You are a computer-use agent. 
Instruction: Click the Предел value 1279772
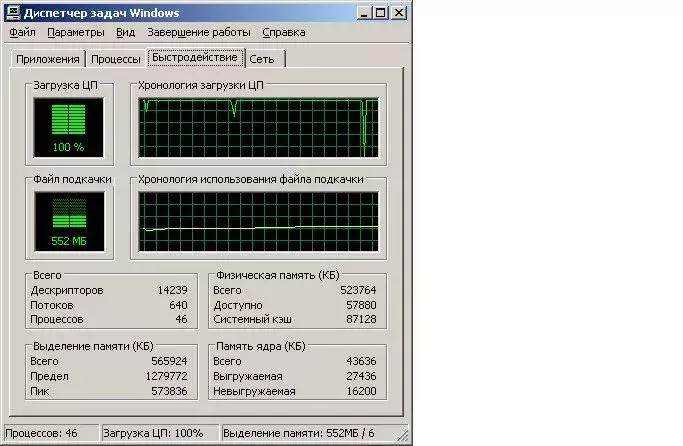pos(166,376)
